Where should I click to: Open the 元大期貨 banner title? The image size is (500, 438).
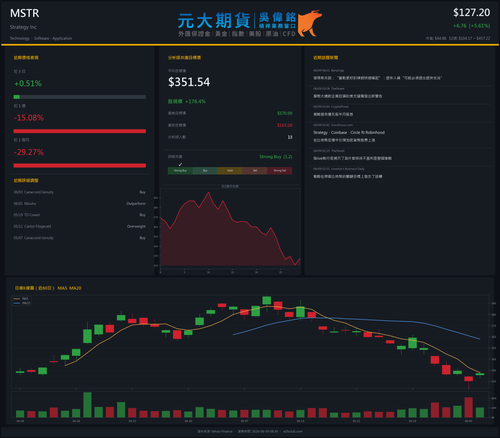(x=214, y=21)
